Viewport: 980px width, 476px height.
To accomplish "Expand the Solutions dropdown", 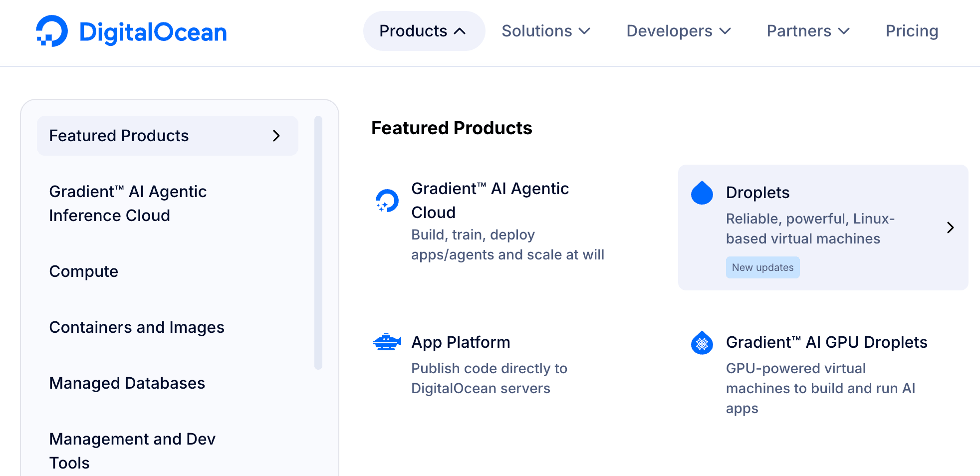I will coord(546,31).
